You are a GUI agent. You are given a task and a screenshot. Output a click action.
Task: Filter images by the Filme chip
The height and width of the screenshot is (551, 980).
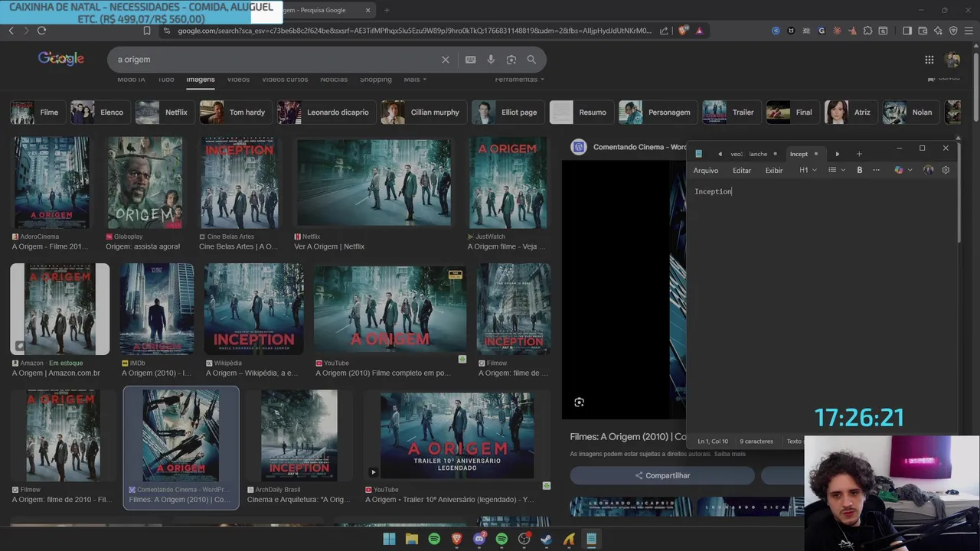tap(36, 112)
